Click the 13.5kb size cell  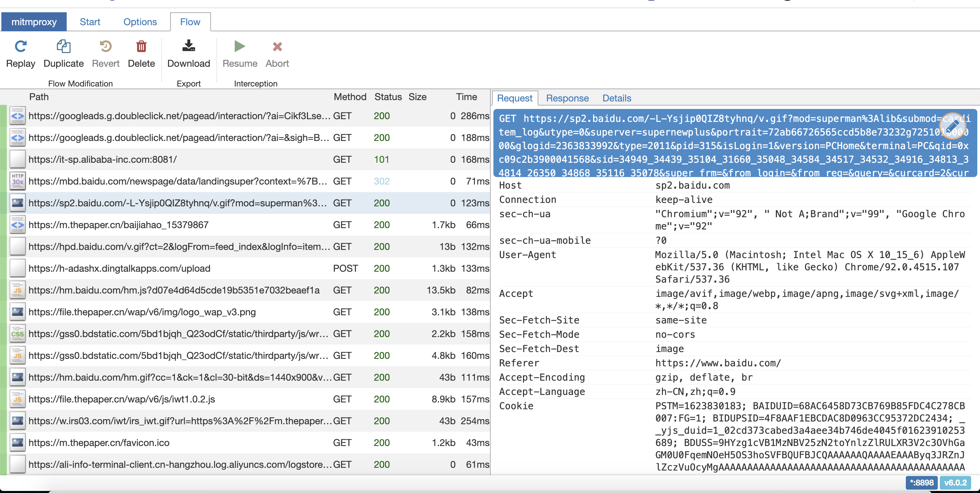coord(441,290)
